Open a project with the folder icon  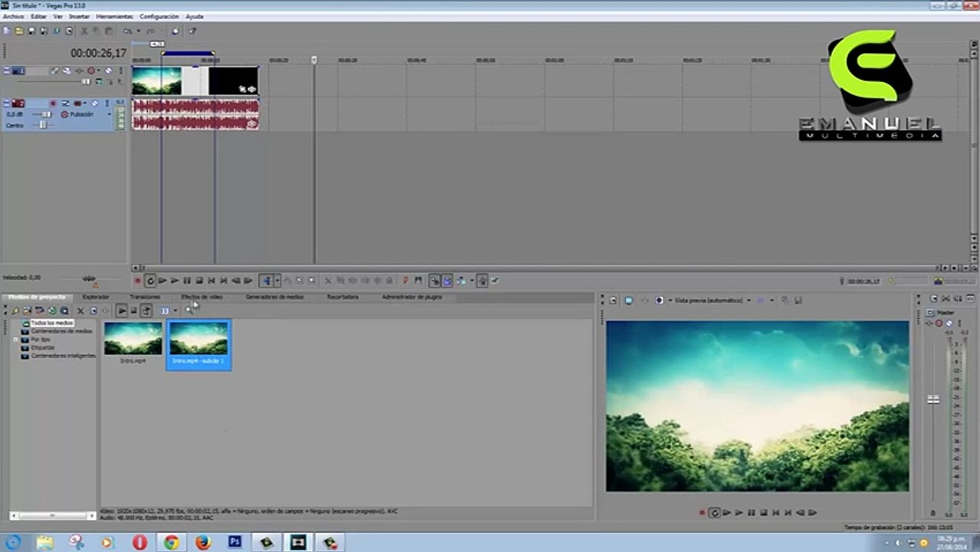point(18,31)
